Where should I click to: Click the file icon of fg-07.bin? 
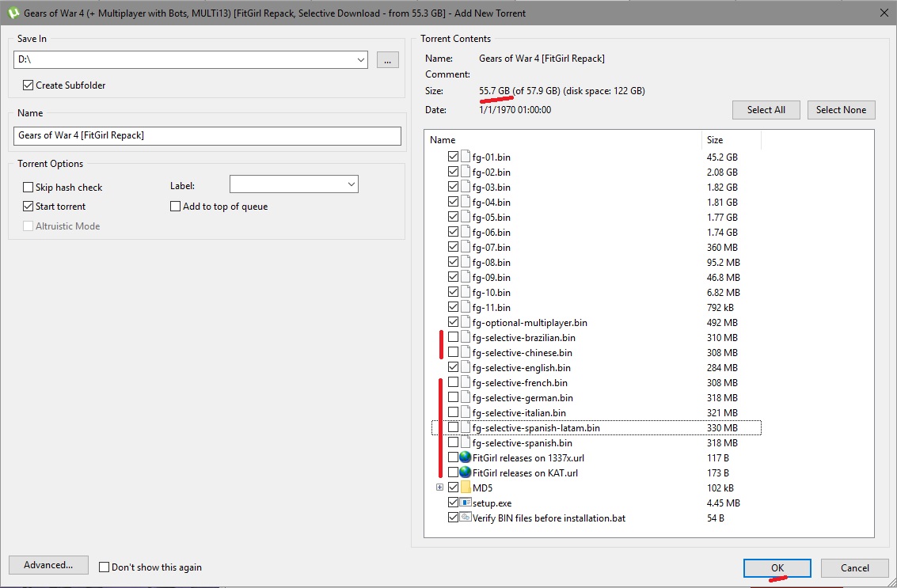click(466, 247)
